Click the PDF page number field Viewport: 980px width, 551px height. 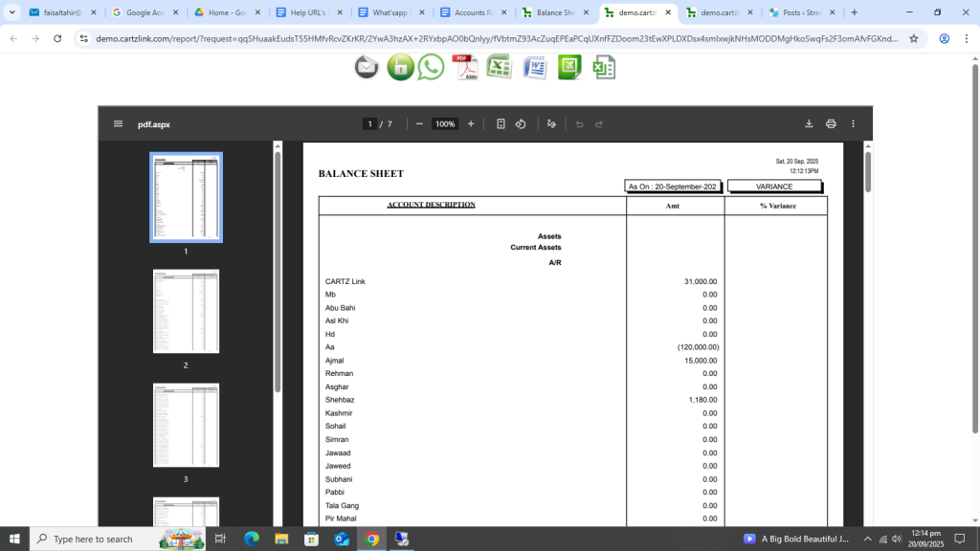[x=369, y=123]
